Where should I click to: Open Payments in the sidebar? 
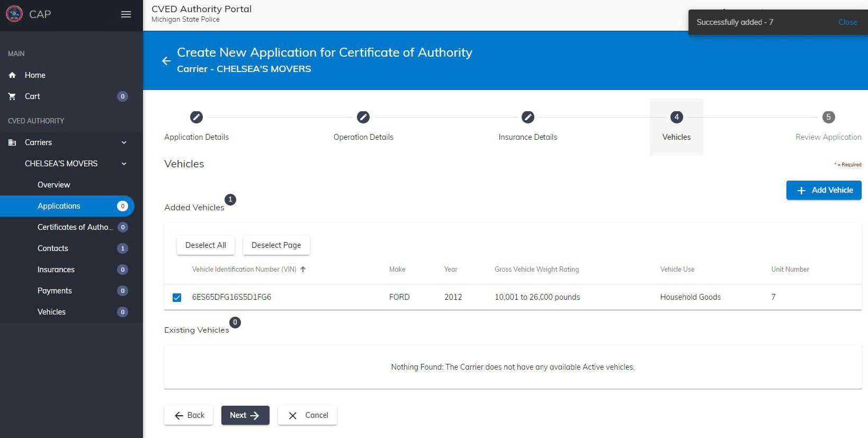67,291
